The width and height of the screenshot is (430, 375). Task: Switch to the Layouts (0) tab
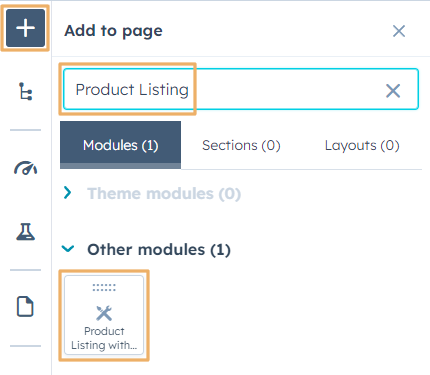(x=362, y=145)
